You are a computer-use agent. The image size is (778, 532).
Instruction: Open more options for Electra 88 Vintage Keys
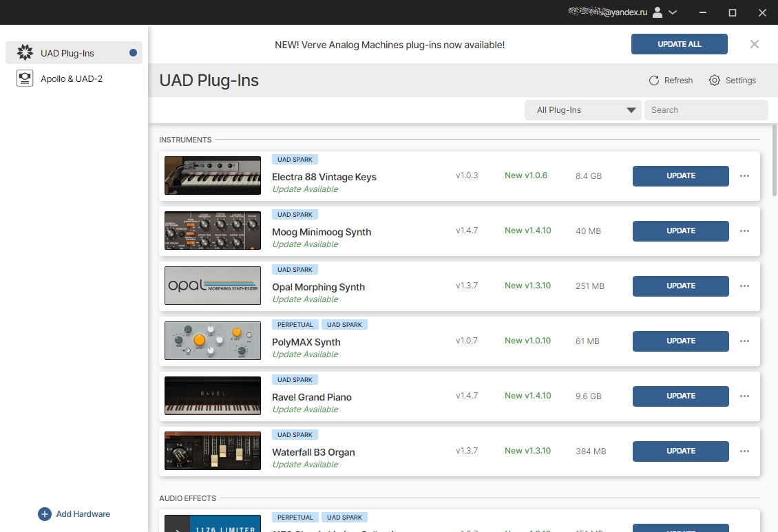[744, 176]
